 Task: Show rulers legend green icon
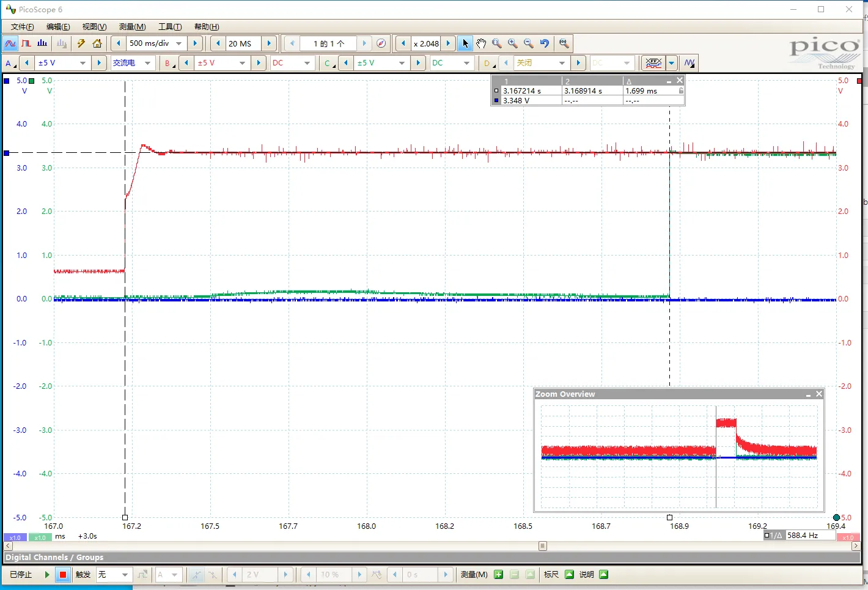tap(569, 575)
